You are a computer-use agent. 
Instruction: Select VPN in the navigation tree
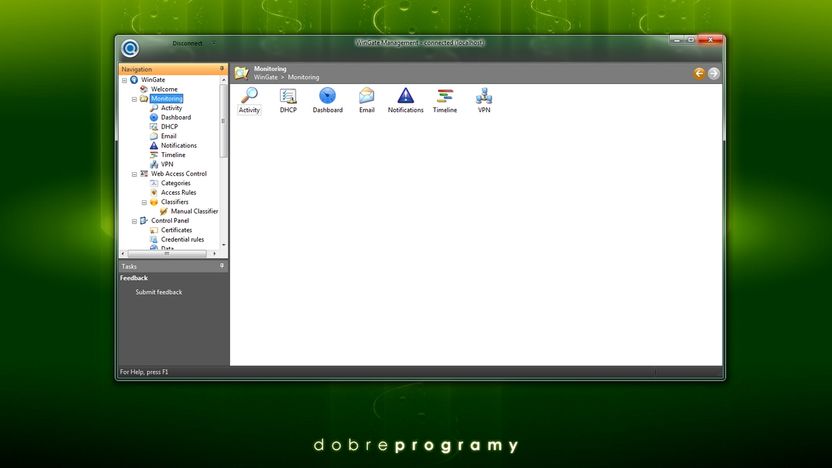167,164
